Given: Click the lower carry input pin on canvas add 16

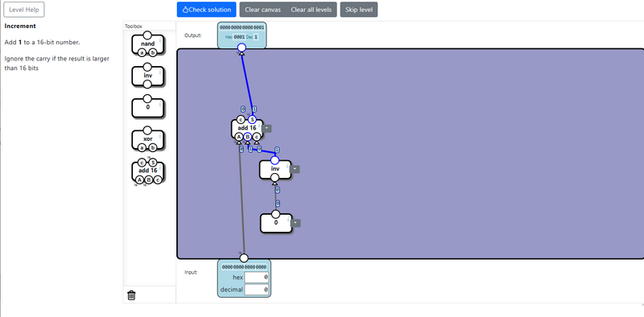Looking at the screenshot, I should [x=257, y=137].
